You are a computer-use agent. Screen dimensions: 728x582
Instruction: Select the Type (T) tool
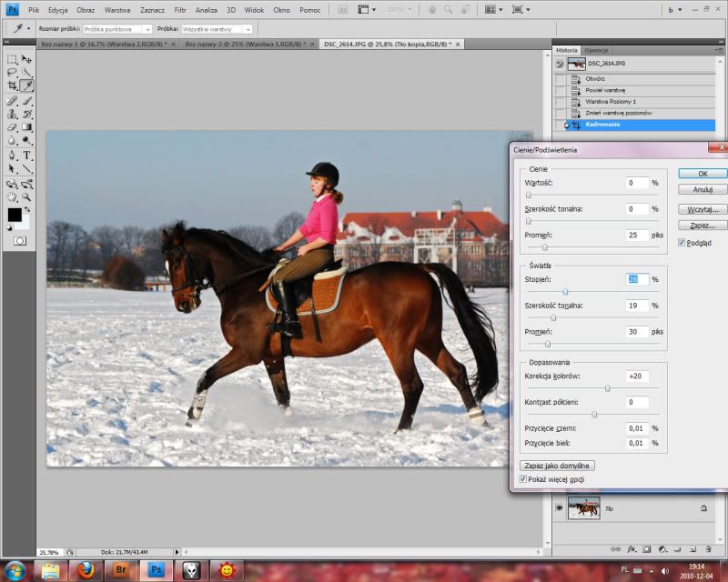27,156
